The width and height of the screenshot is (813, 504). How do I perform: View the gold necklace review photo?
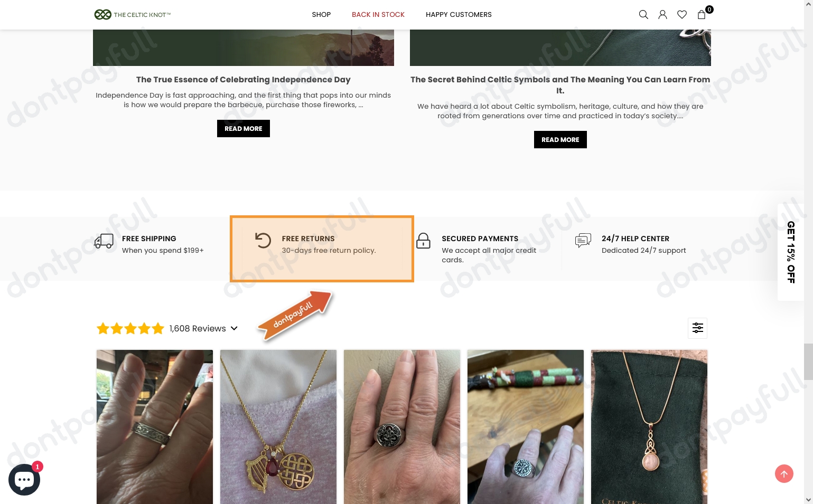(278, 426)
